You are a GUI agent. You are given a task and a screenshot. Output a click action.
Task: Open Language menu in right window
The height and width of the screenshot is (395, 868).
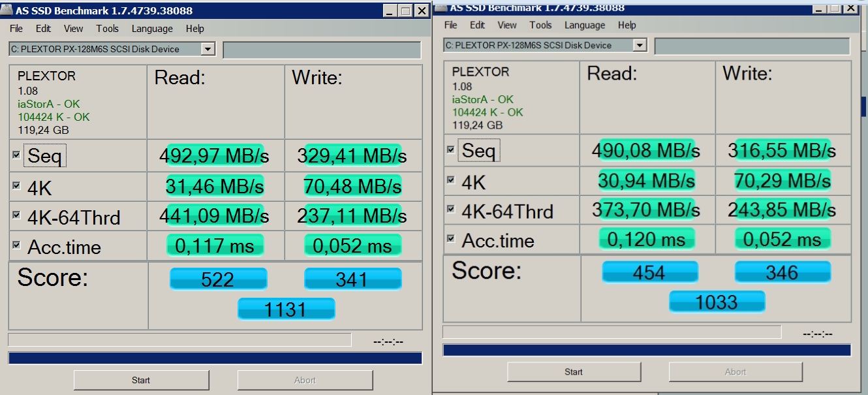(x=585, y=25)
